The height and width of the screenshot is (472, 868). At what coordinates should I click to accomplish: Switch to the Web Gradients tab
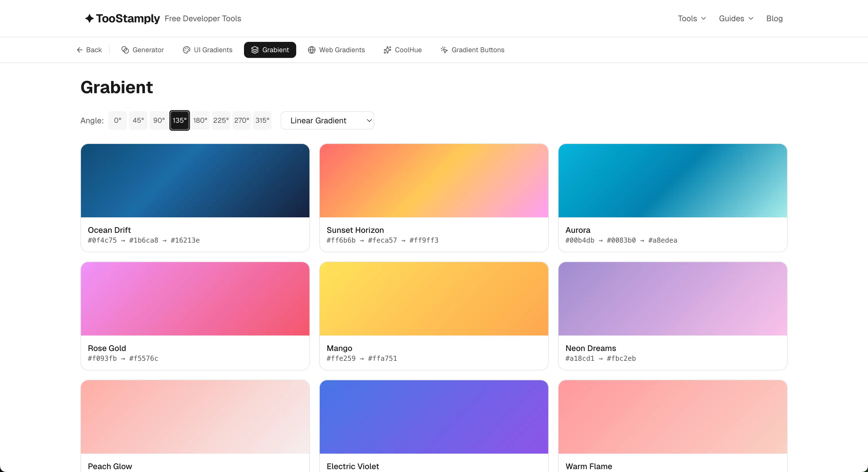pos(336,50)
